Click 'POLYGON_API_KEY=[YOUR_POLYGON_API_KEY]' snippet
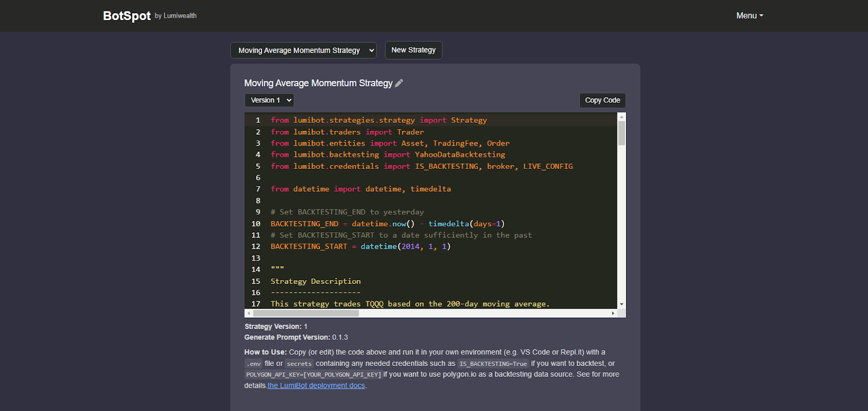Screen dimensions: 868x411 click(x=313, y=375)
